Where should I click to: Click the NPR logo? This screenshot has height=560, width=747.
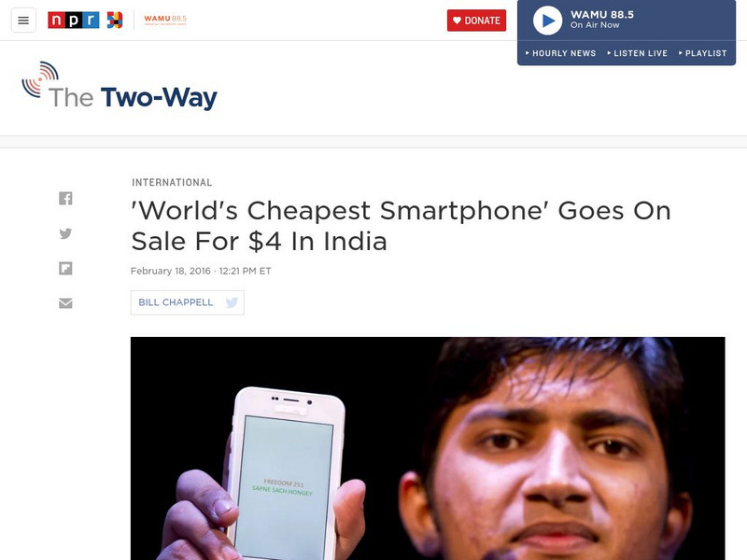coord(74,21)
